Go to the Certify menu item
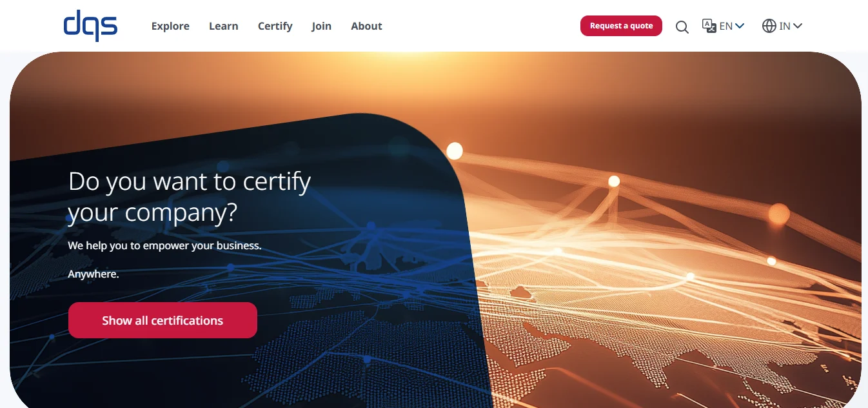This screenshot has height=408, width=868. tap(275, 26)
